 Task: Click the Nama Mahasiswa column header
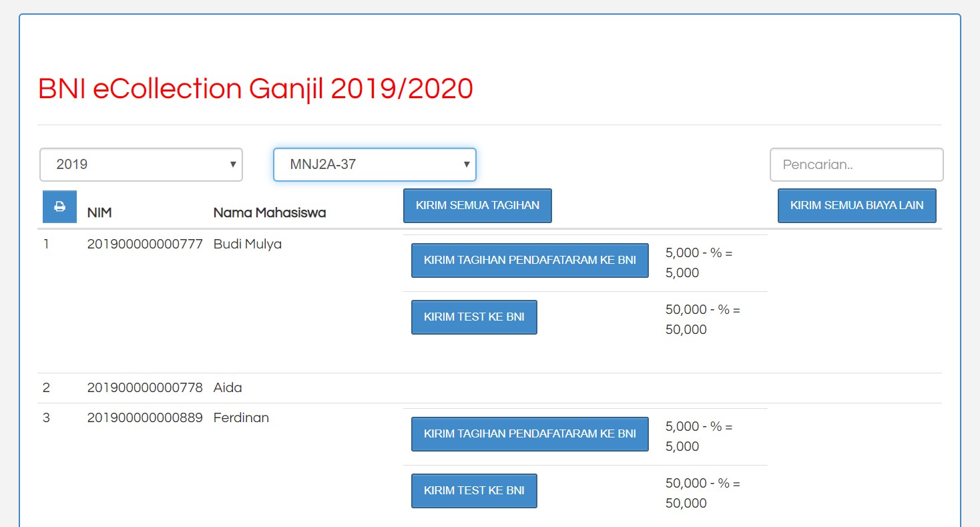[270, 213]
